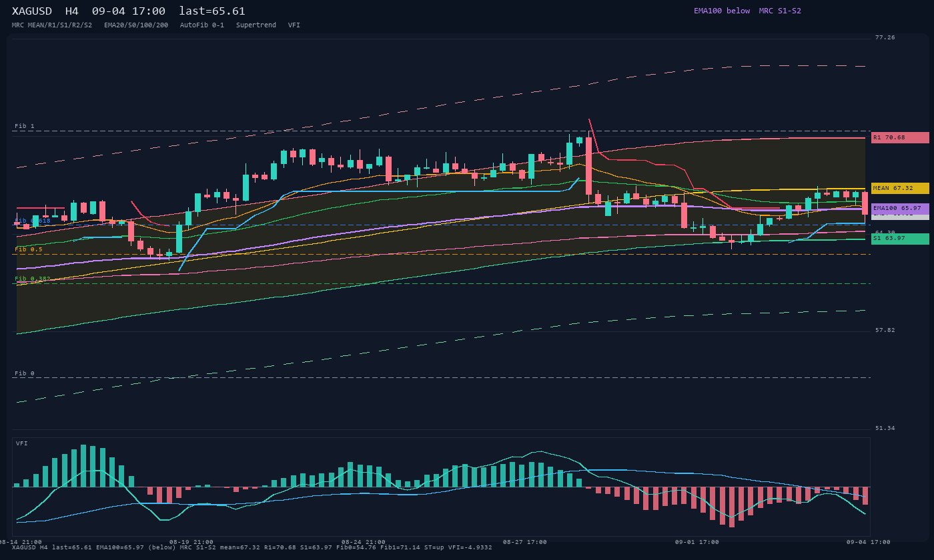Click the "VFI" title inside the lower panel
Viewport: 934px width, 560px height.
[x=22, y=443]
